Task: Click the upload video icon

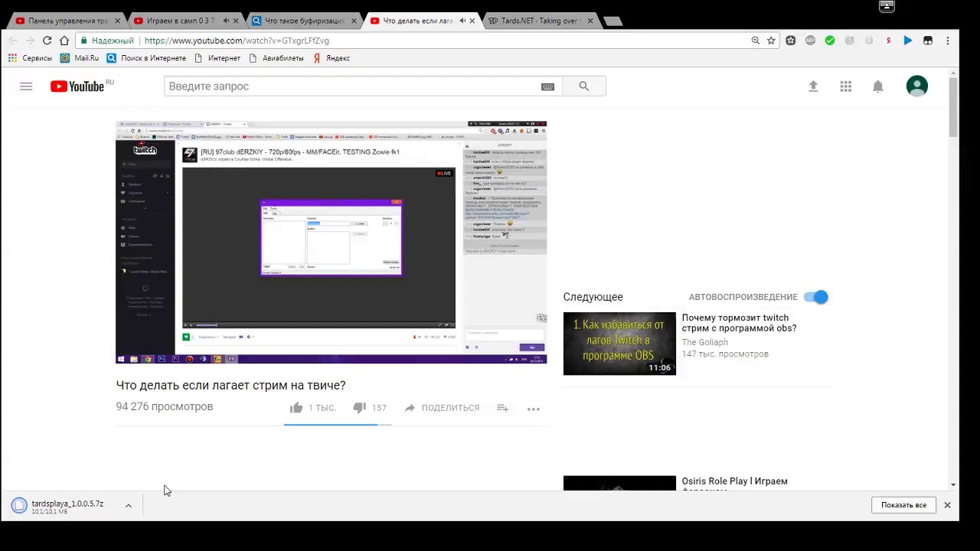Action: [813, 86]
